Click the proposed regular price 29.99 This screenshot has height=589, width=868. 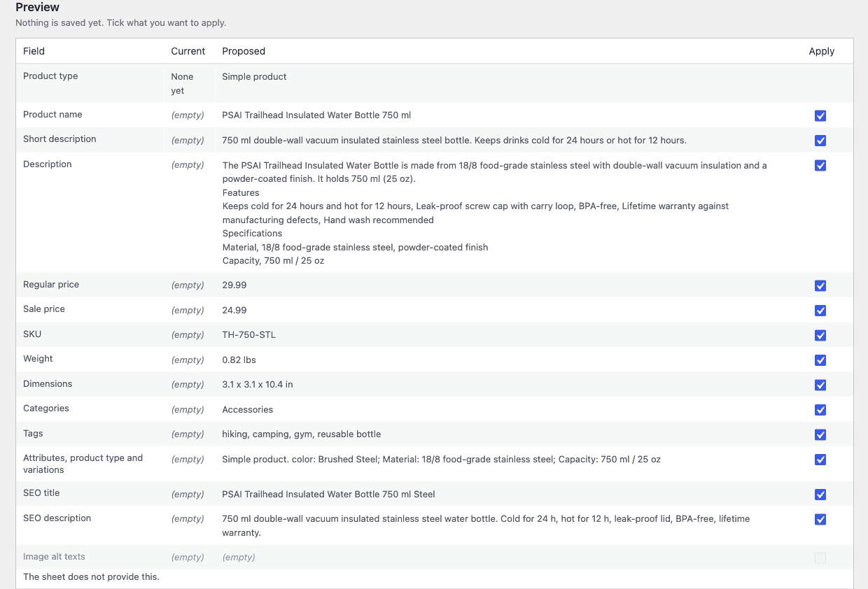pyautogui.click(x=234, y=285)
